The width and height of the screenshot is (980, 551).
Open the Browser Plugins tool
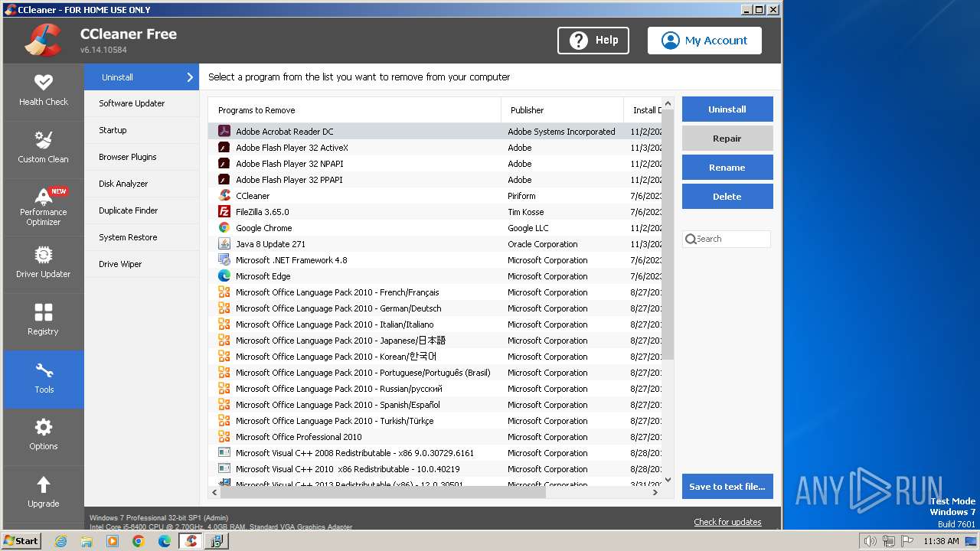[x=142, y=157]
